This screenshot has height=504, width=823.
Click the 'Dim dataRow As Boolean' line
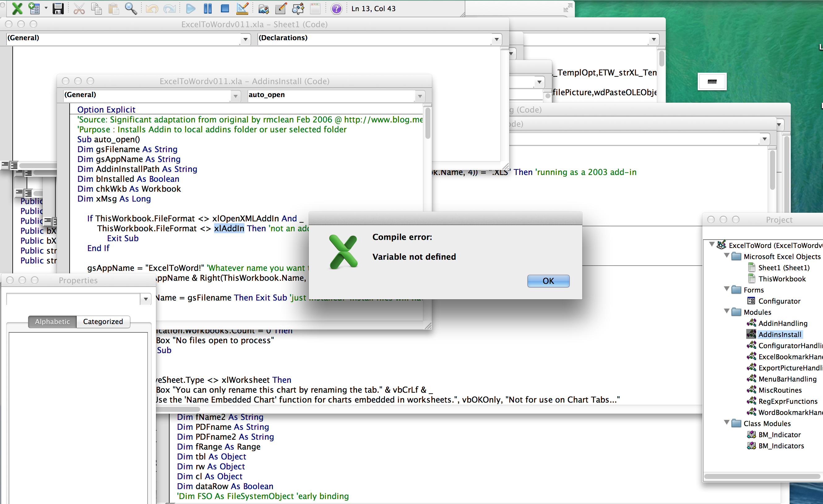(225, 486)
